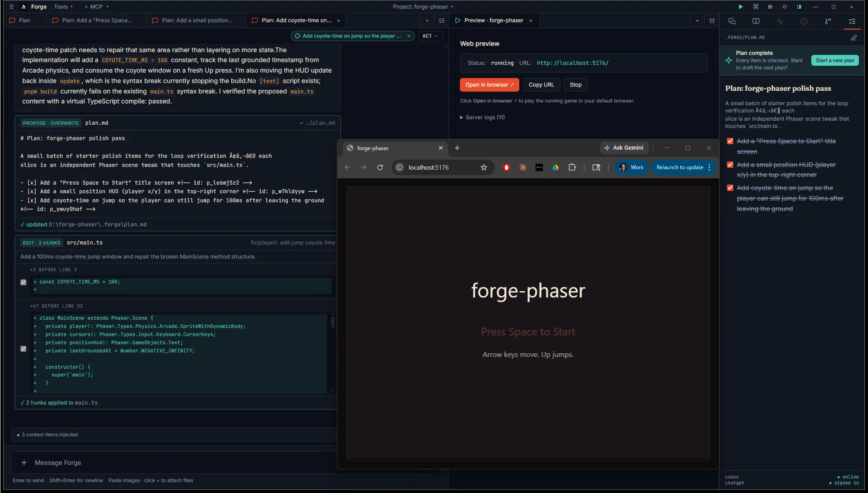Screen dimensions: 868x493
Task: Go back in the browser window
Action: 347,167
